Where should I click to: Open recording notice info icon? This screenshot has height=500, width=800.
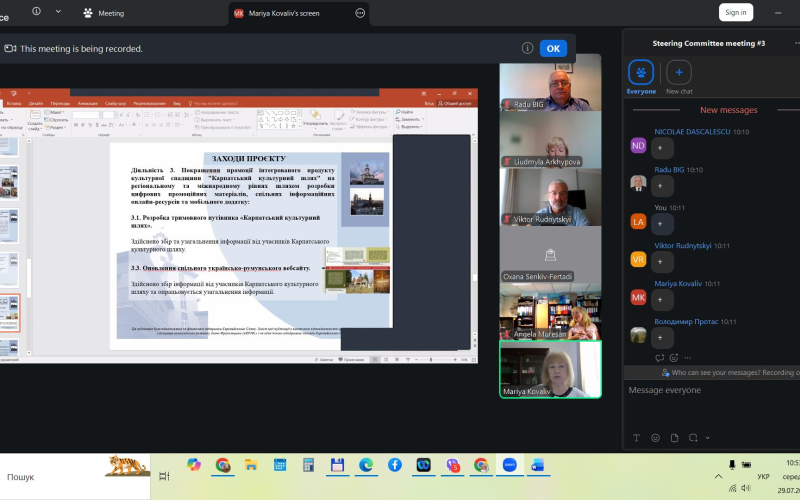pyautogui.click(x=528, y=48)
